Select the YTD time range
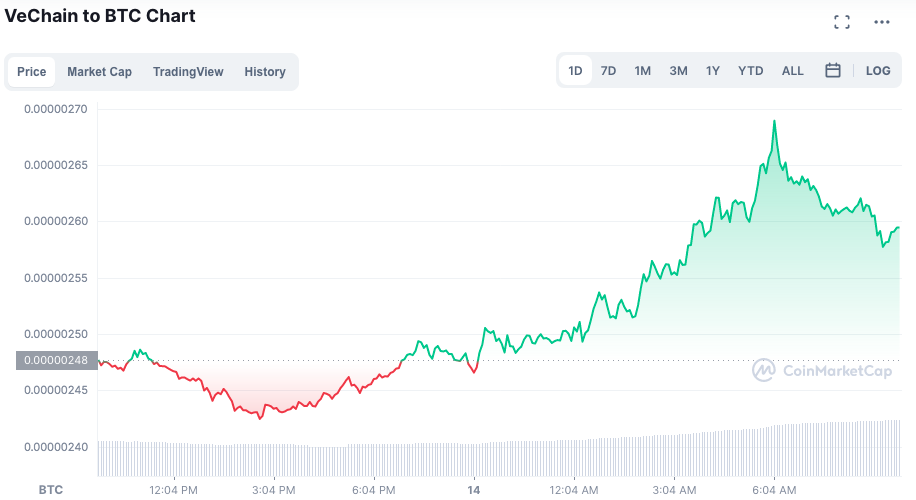Image resolution: width=916 pixels, height=500 pixels. 751,71
